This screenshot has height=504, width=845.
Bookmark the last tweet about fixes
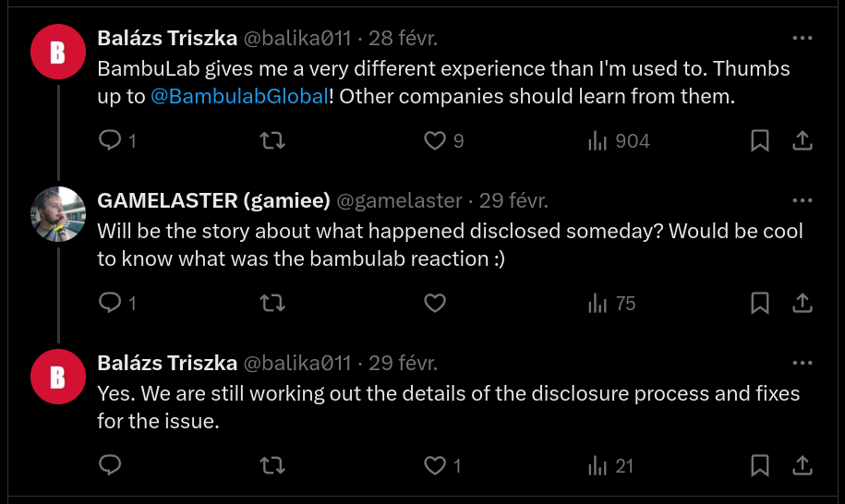[x=759, y=465]
